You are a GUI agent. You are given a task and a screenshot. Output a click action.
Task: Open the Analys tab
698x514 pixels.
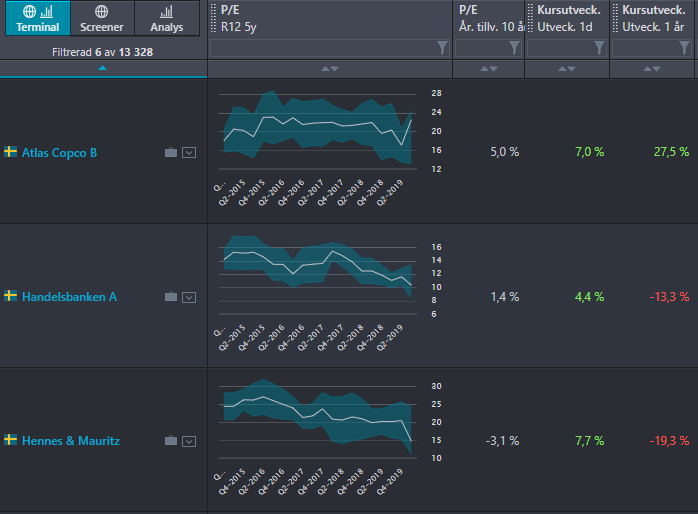(x=166, y=18)
